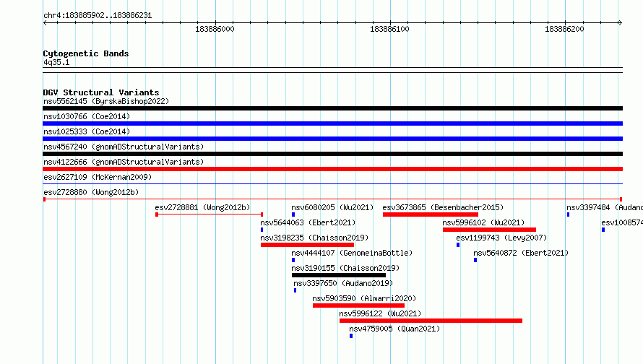This screenshot has height=364, width=643.
Task: Click the red nsv5996102 variant bar
Action: [489, 230]
